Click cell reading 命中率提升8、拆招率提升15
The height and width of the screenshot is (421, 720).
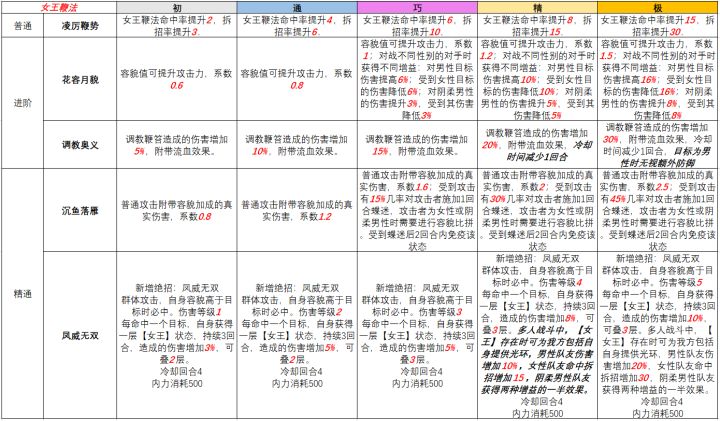(x=538, y=25)
